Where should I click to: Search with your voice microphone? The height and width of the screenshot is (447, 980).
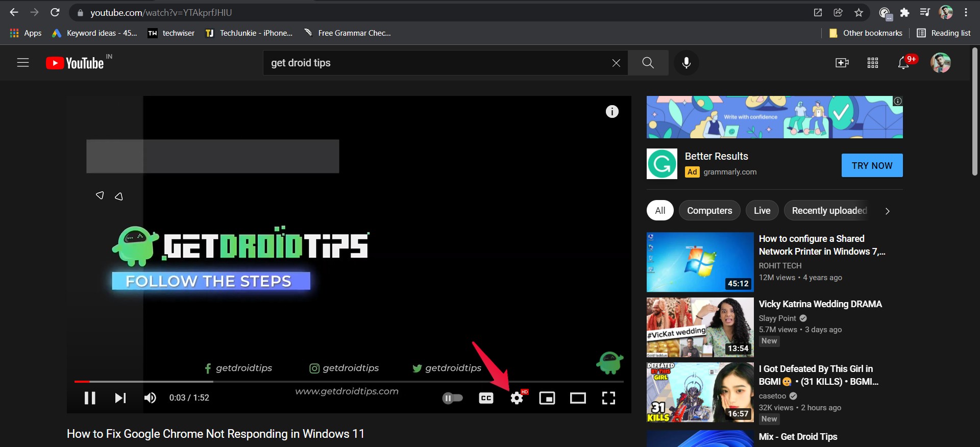[687, 63]
